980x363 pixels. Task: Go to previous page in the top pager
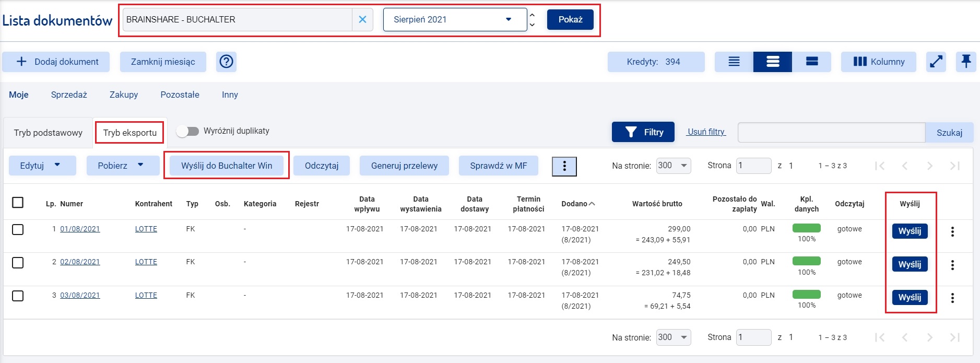coord(905,166)
